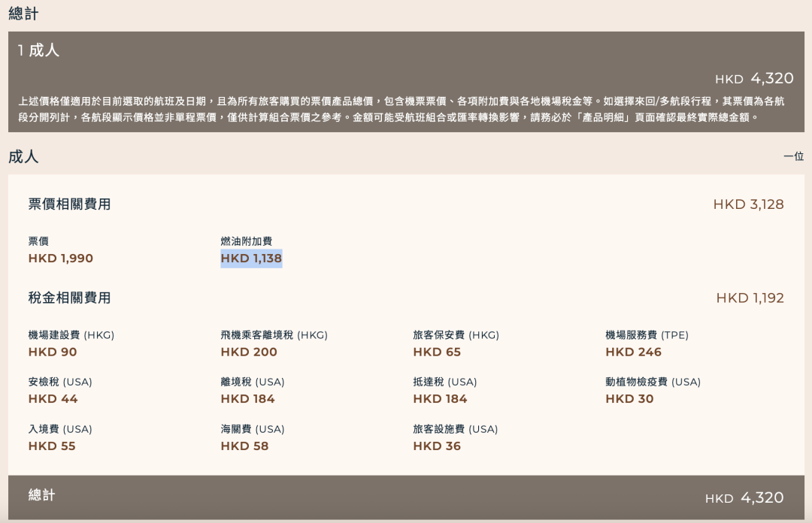Click the HKD 90 amount
This screenshot has width=812, height=523.
pos(53,352)
